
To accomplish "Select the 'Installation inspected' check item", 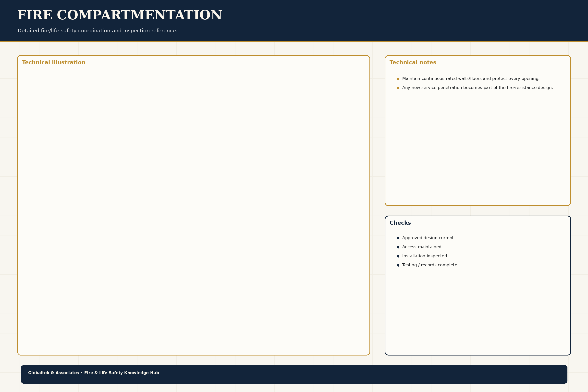I will tap(425, 256).
